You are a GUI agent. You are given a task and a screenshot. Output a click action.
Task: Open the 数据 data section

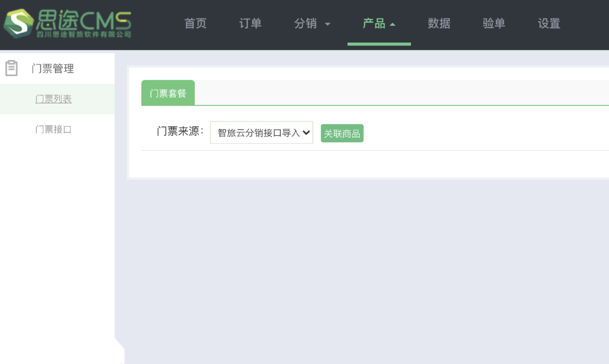[439, 24]
